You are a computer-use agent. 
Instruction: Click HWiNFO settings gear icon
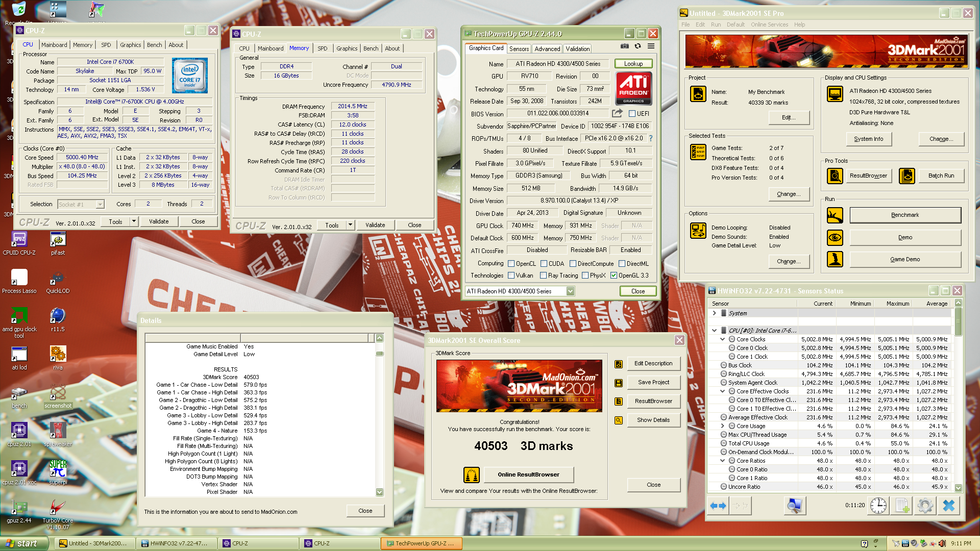click(925, 506)
